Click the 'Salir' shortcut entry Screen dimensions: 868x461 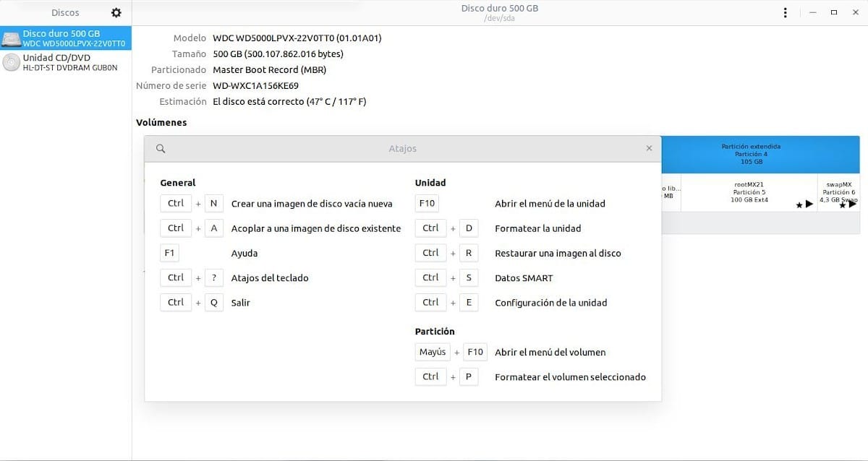pyautogui.click(x=241, y=303)
